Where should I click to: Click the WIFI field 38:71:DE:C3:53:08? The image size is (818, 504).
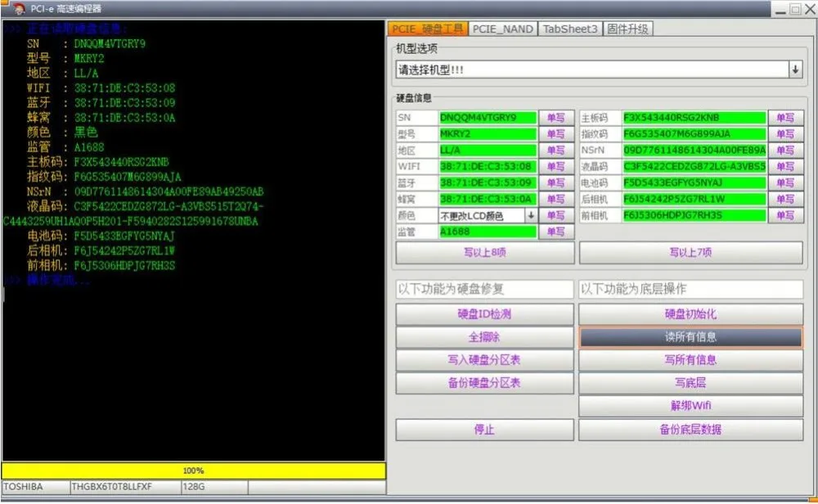pyautogui.click(x=488, y=166)
